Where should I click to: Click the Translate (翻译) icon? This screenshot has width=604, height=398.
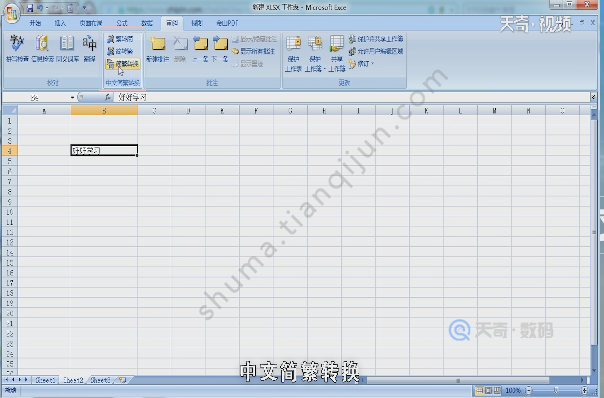(89, 48)
